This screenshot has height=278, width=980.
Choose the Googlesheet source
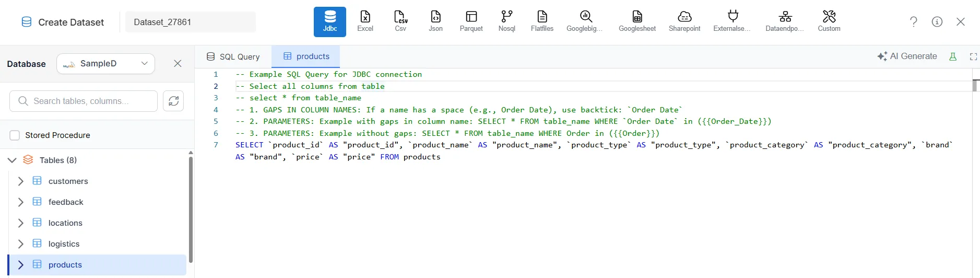[637, 22]
